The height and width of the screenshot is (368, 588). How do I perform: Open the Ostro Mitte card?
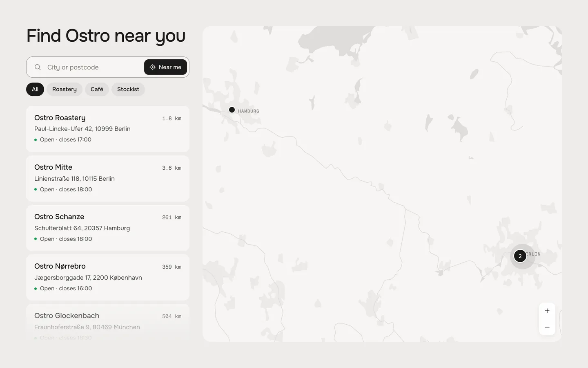click(x=108, y=178)
